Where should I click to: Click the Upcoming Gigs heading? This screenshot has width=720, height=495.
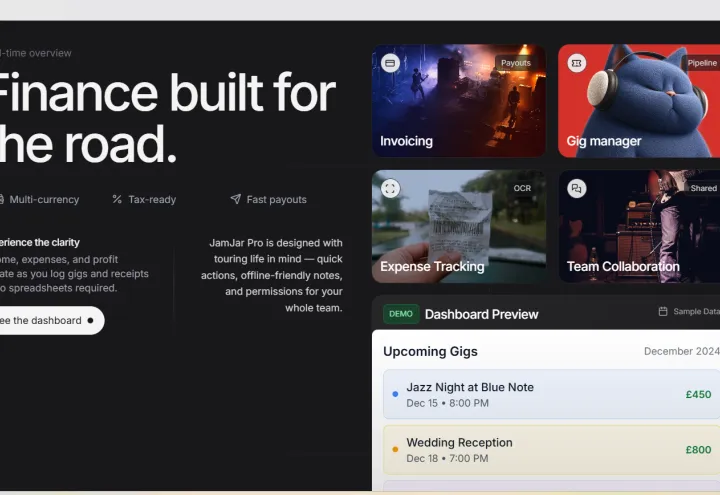430,351
